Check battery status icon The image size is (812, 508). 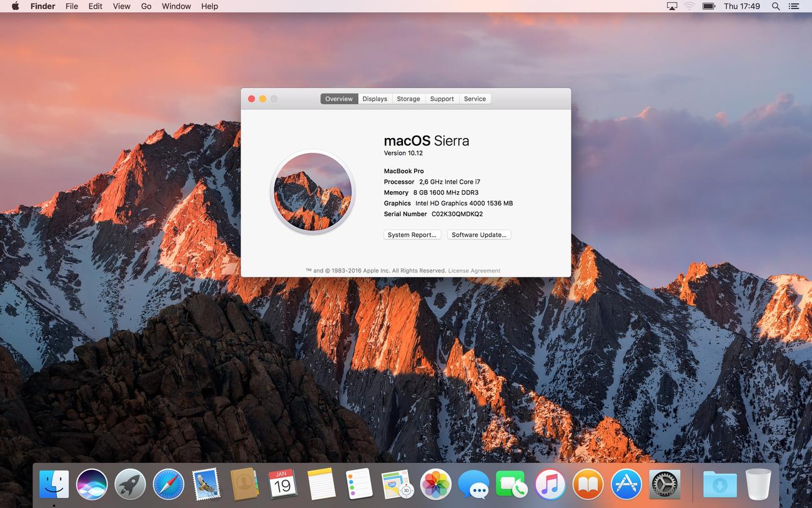point(708,6)
